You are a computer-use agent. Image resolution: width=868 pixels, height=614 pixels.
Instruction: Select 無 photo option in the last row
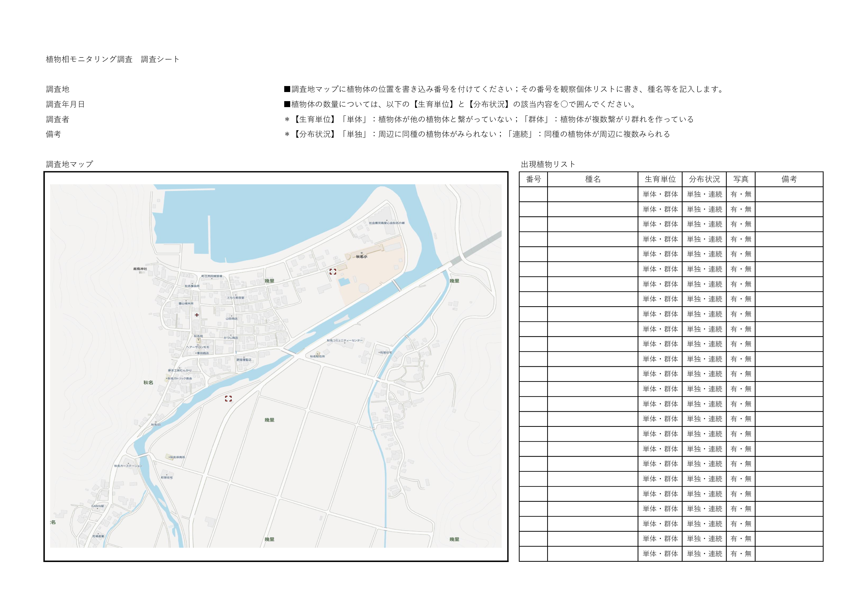(748, 554)
